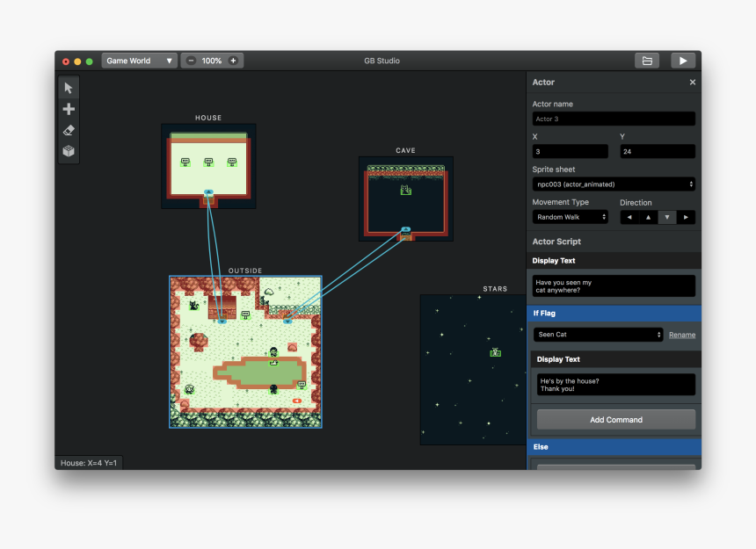The height and width of the screenshot is (549, 756).
Task: Select the left sign in House
Action: [185, 163]
